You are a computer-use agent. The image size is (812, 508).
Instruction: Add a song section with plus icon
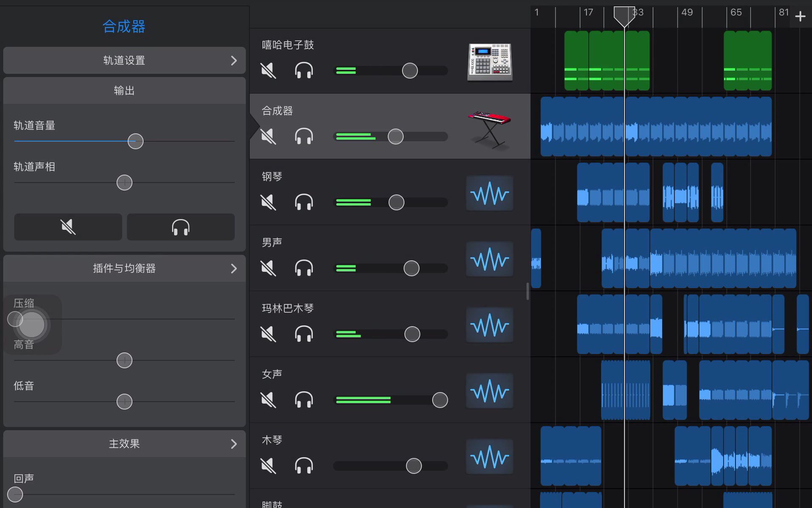click(x=800, y=17)
